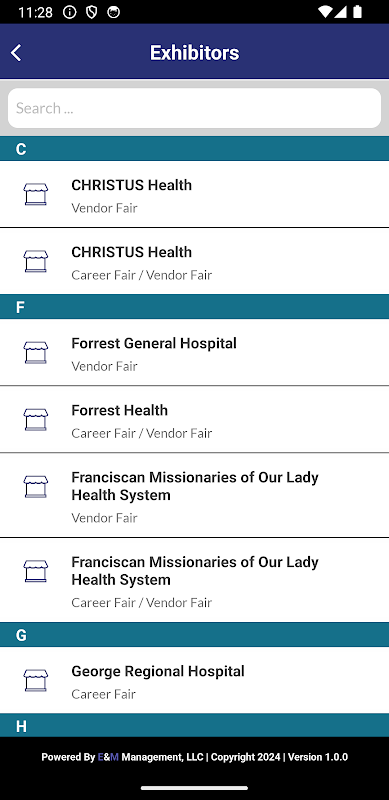389x800 pixels.
Task: Open CHRISTUS Health Career Fair / Vendor Fair listing
Action: 194,261
